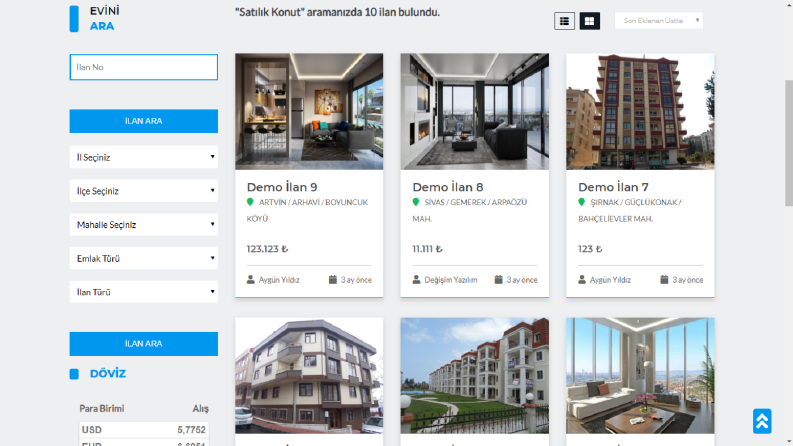Click user icon beside Aygün Yıldız on İlan 9

point(250,280)
